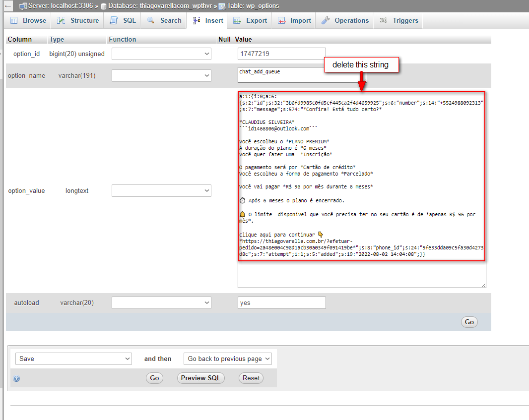Click the table icon in breadcrumb
The height and width of the screenshot is (420, 529).
(x=222, y=6)
